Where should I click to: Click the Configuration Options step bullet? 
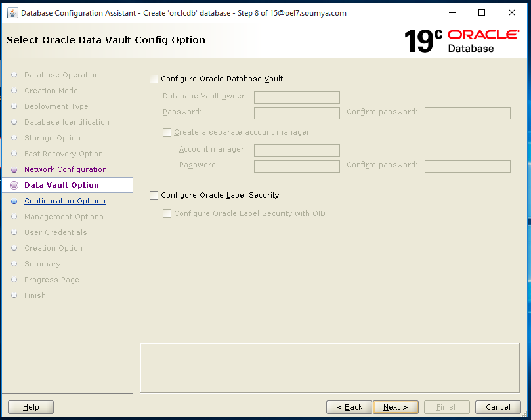click(14, 201)
